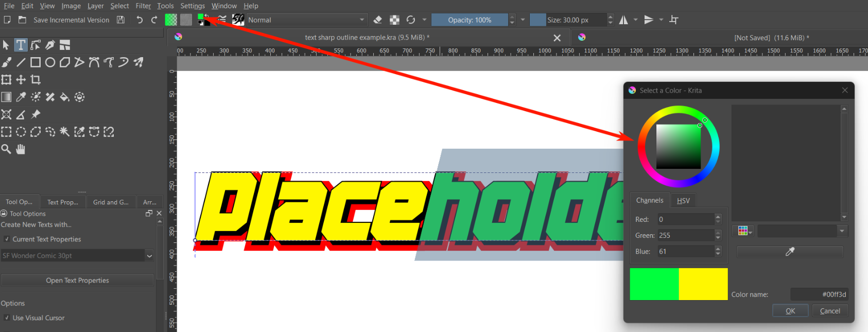Pick the Calligraphy tool
The height and width of the screenshot is (332, 868).
(50, 45)
